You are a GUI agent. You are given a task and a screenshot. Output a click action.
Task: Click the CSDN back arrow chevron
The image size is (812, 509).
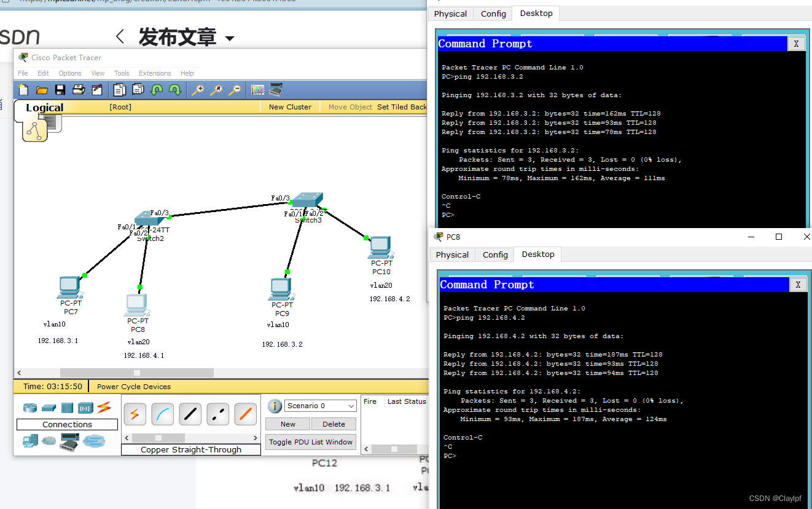[120, 37]
